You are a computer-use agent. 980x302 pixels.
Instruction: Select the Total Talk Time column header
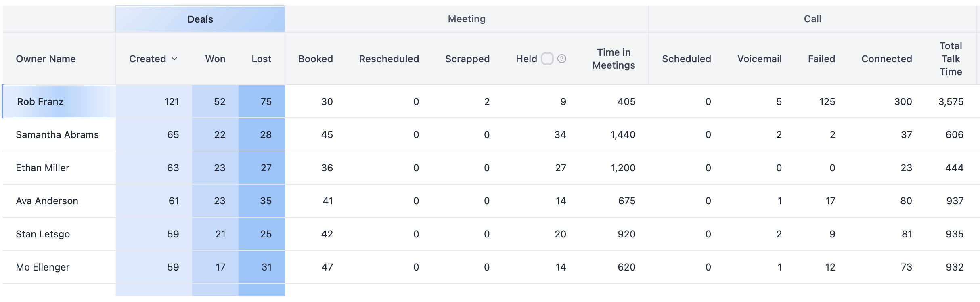tap(951, 59)
